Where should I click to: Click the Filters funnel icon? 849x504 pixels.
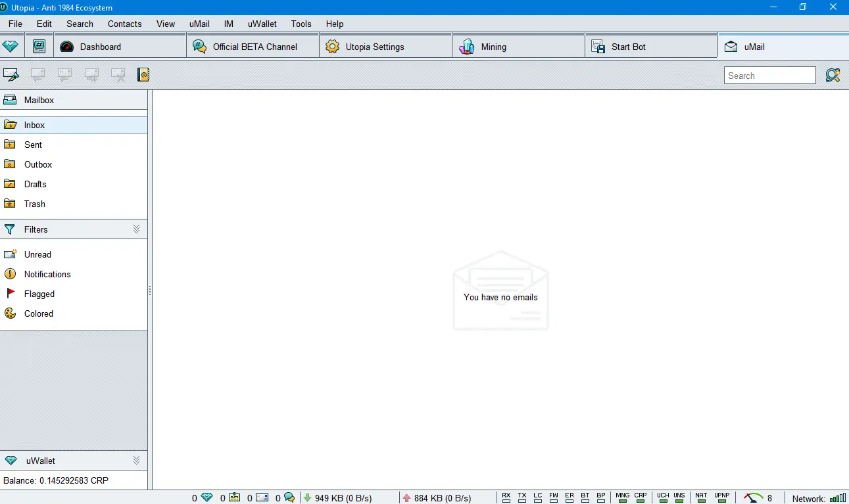point(10,229)
